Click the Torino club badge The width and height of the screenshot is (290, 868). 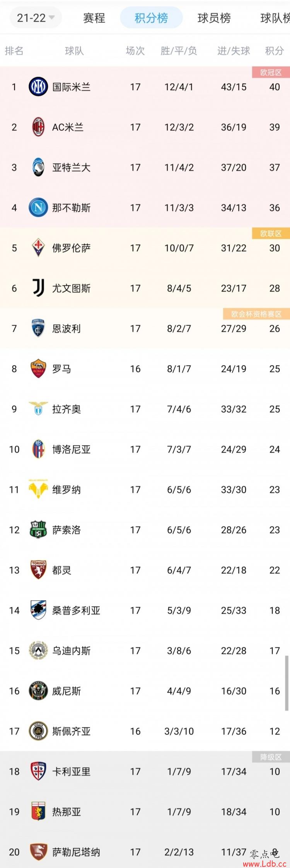(38, 570)
